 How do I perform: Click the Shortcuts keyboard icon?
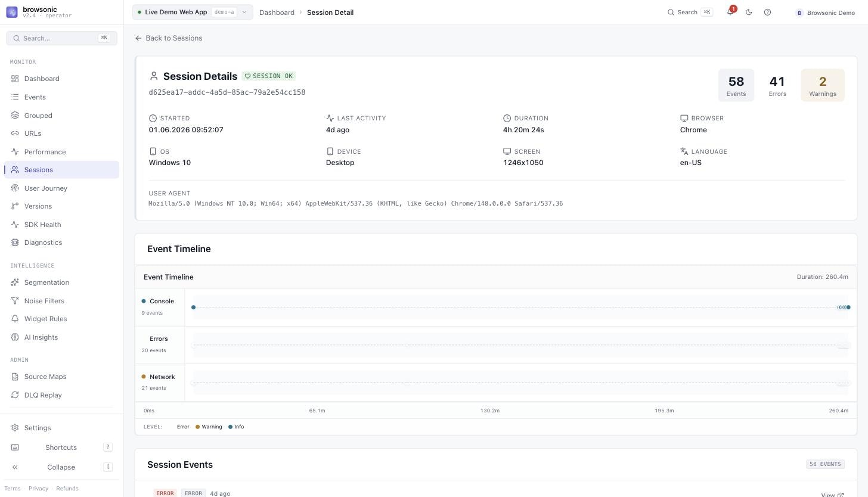(x=15, y=448)
